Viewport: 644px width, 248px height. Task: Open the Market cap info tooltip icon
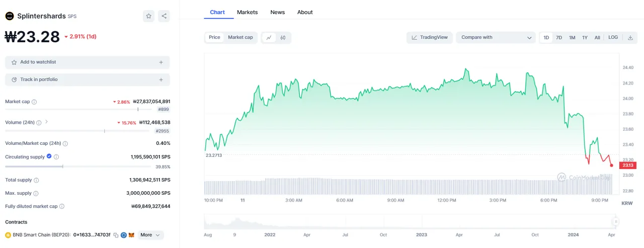tap(34, 102)
